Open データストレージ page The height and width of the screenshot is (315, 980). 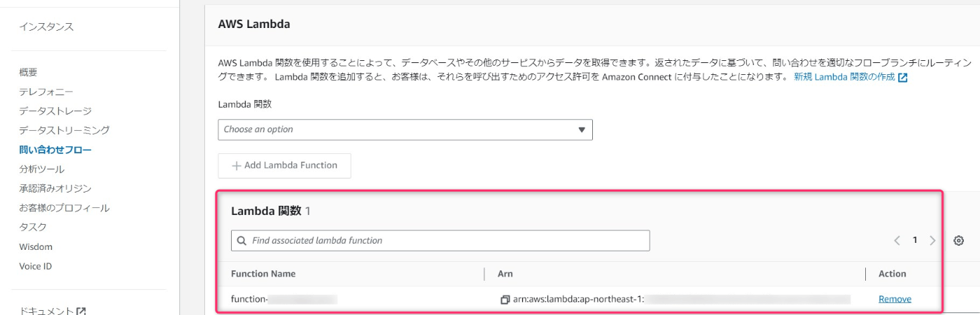55,111
